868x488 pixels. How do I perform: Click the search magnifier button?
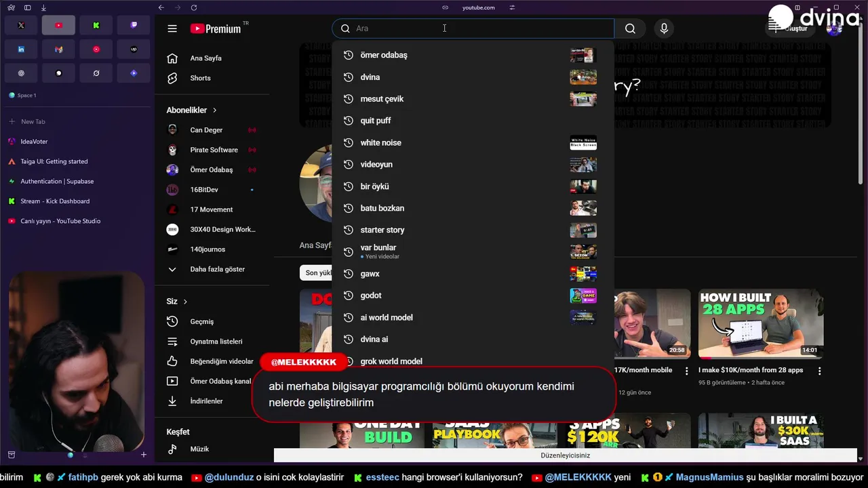630,28
